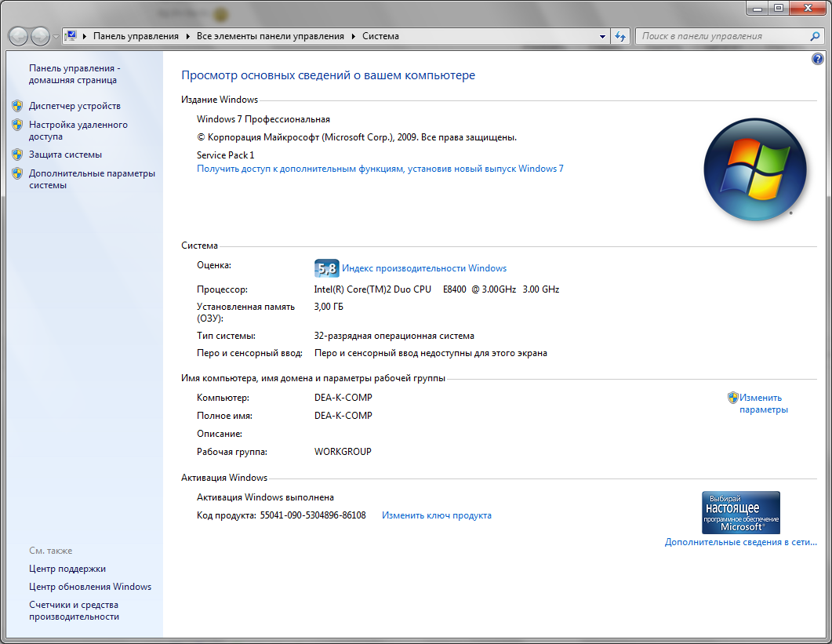Click "Изменить ключ продукта" link
Image resolution: width=832 pixels, height=644 pixels.
(x=436, y=515)
